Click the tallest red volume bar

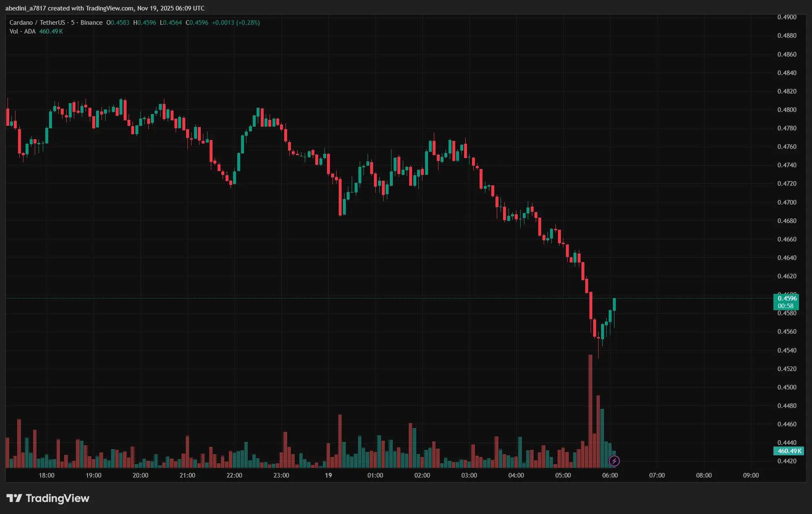coord(590,411)
